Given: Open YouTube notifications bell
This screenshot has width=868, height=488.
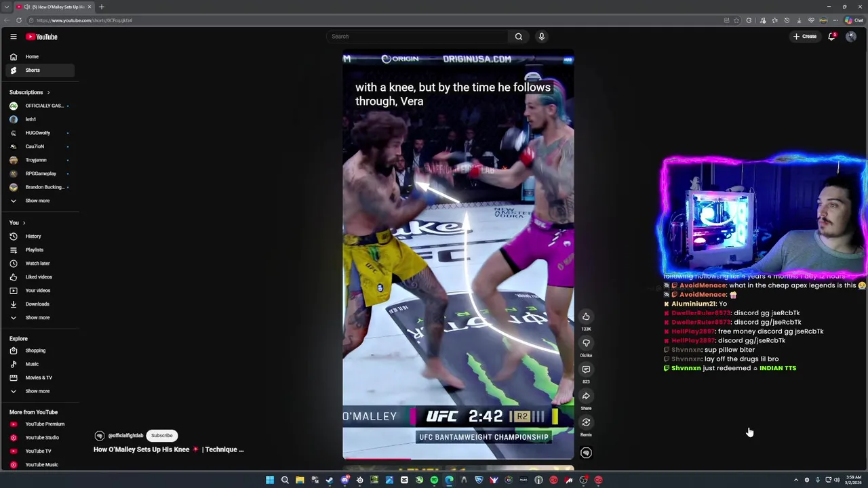Looking at the screenshot, I should 832,37.
